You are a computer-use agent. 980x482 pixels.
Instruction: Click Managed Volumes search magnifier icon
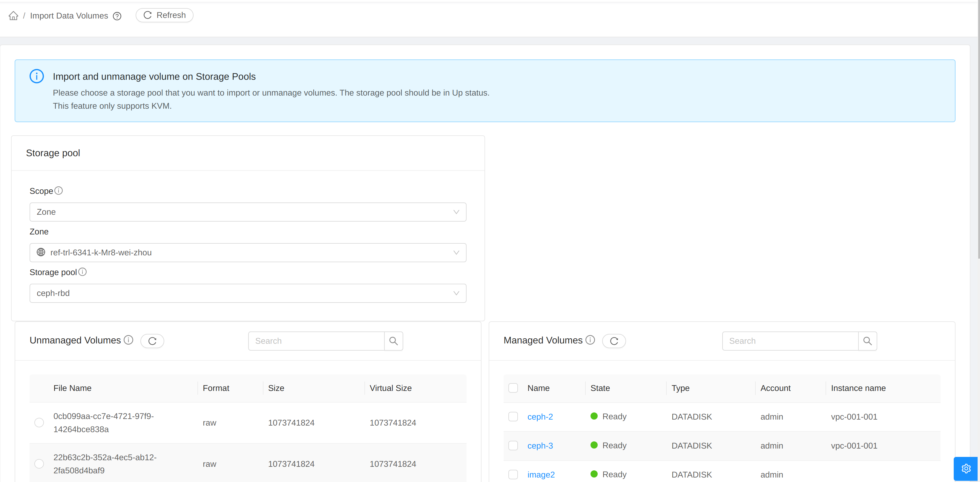point(867,341)
